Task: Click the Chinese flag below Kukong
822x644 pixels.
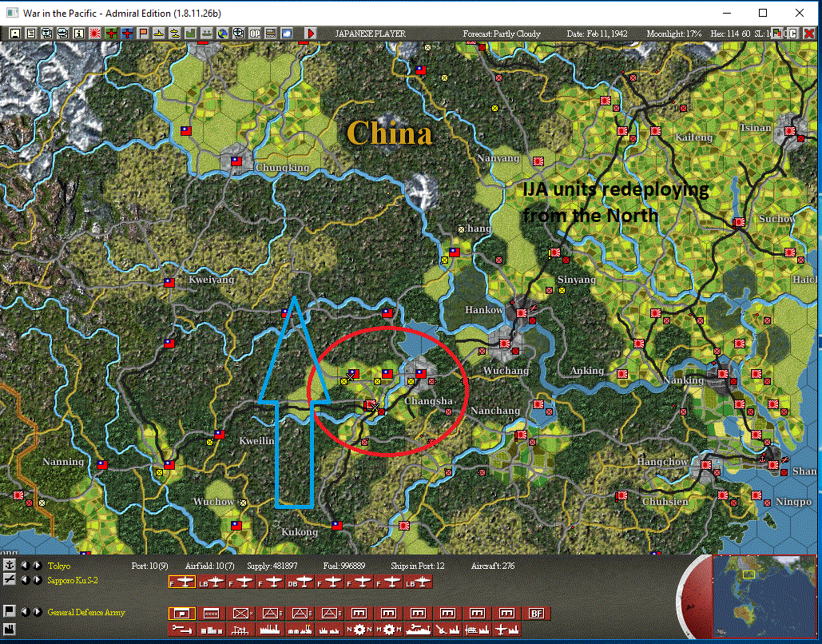Action: 337,525
